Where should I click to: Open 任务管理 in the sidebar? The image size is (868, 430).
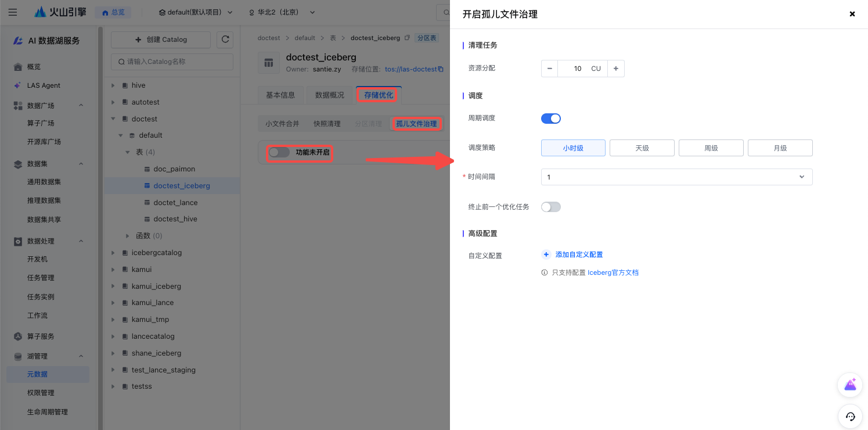tap(41, 278)
